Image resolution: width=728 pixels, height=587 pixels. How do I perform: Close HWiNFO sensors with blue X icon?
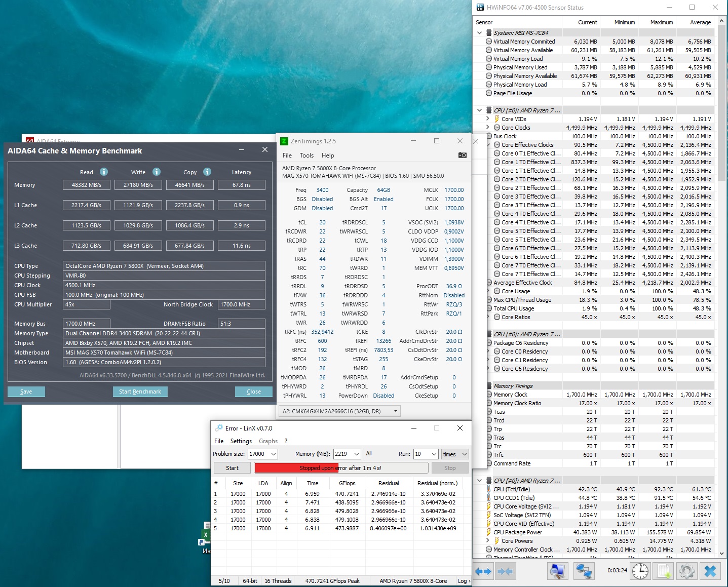711,571
